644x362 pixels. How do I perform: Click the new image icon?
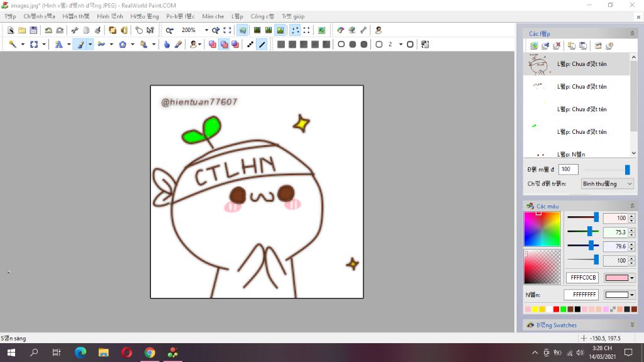11,30
